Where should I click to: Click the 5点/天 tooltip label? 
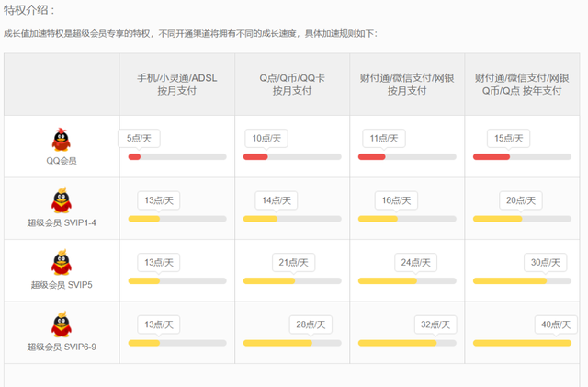pos(139,139)
